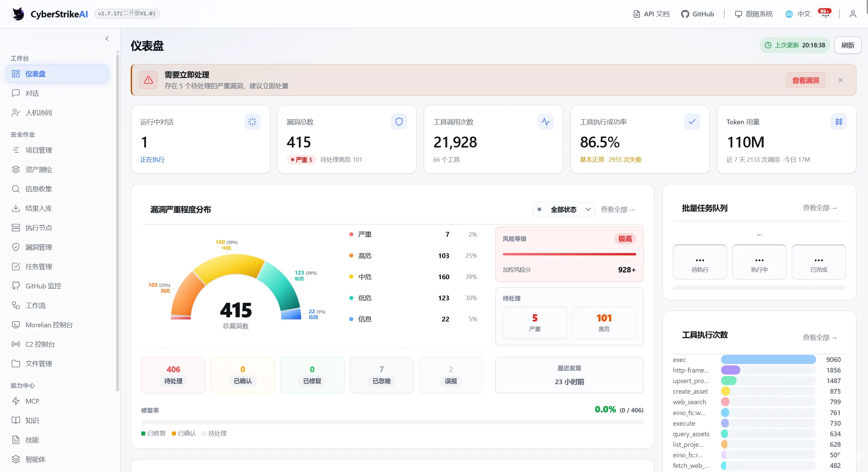Screen dimensions: 868x472
Task: Click the 406 待处理 status card
Action: [173, 375]
